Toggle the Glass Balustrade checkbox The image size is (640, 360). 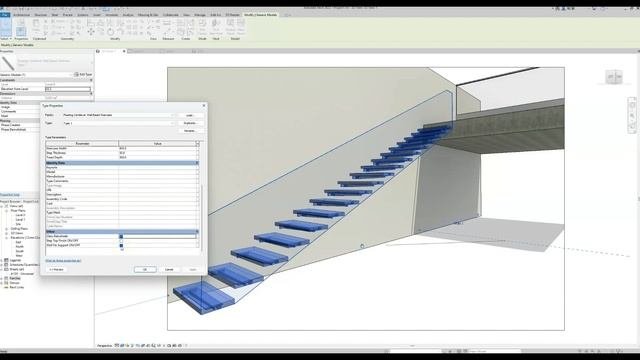121,236
